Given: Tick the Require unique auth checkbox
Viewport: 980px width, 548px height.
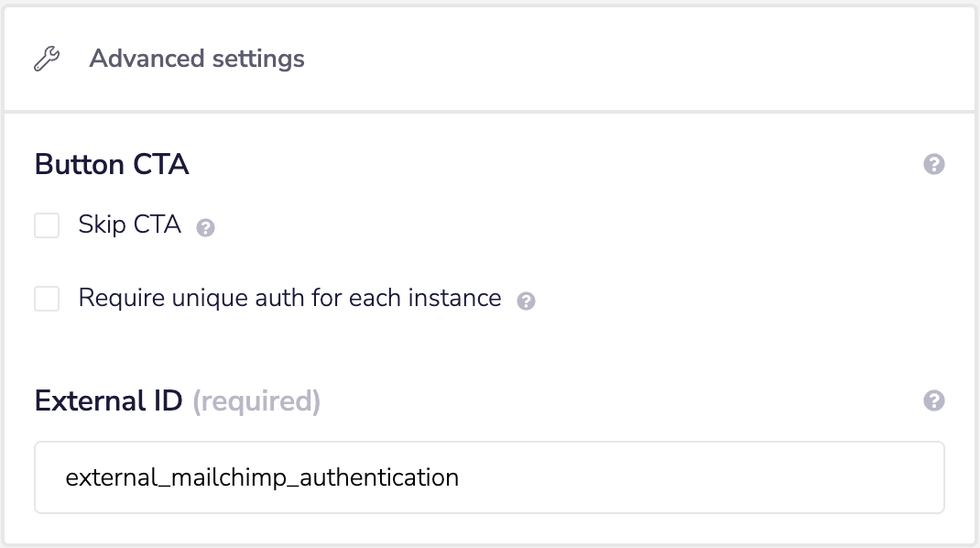Looking at the screenshot, I should pyautogui.click(x=47, y=299).
